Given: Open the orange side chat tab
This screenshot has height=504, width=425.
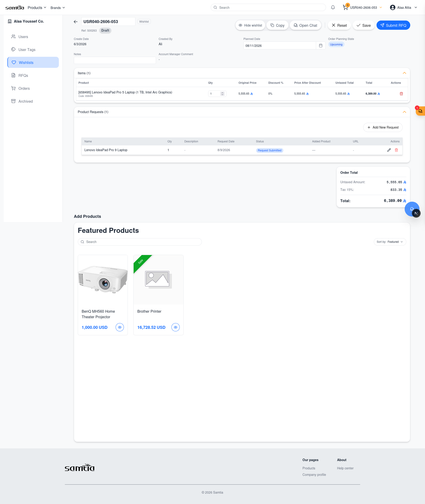Looking at the screenshot, I should [420, 111].
